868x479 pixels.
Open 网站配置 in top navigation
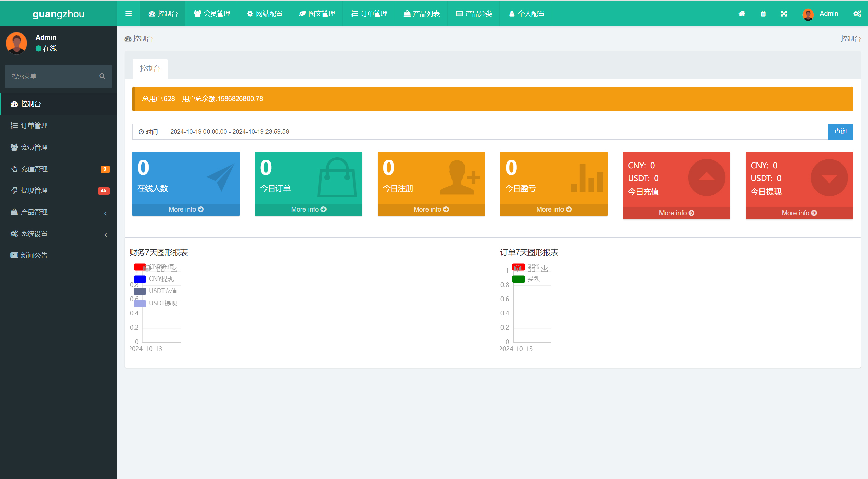[x=264, y=14]
